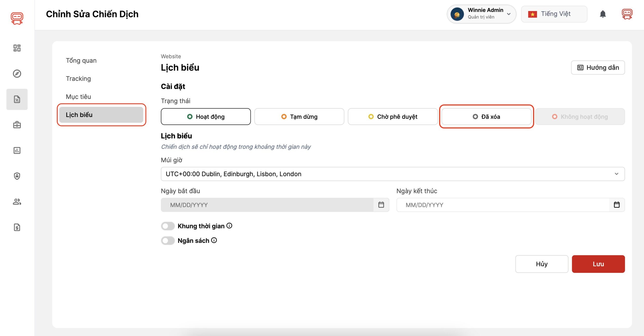Click the shield security icon in sidebar
644x336 pixels.
[17, 176]
